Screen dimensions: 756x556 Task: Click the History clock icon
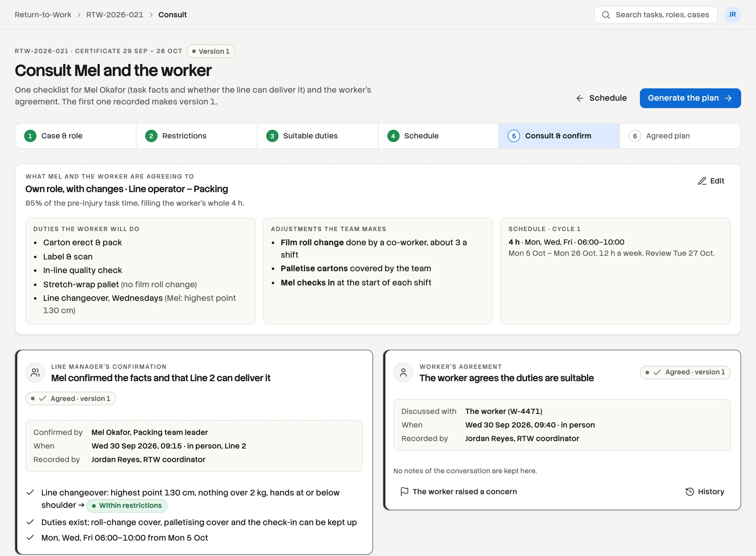(690, 492)
